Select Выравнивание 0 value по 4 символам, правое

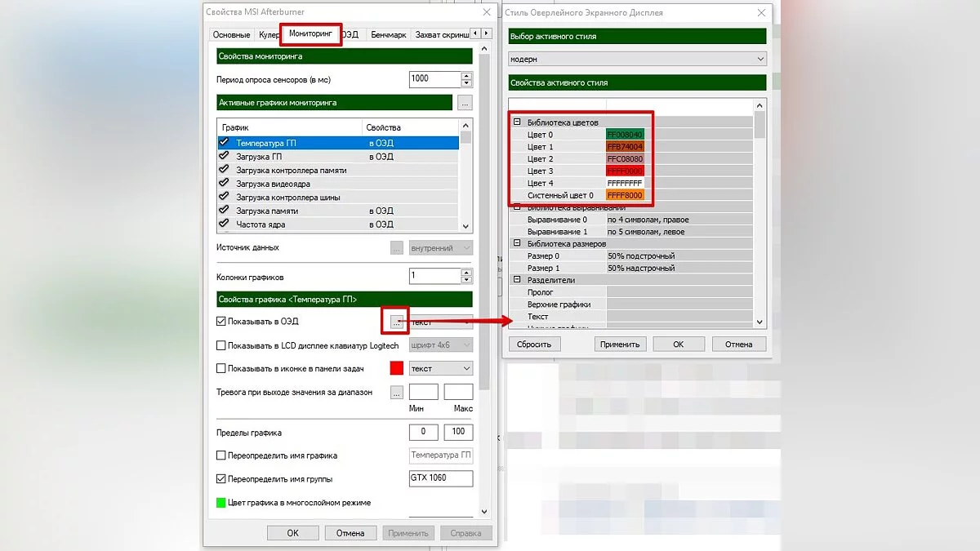click(x=679, y=220)
